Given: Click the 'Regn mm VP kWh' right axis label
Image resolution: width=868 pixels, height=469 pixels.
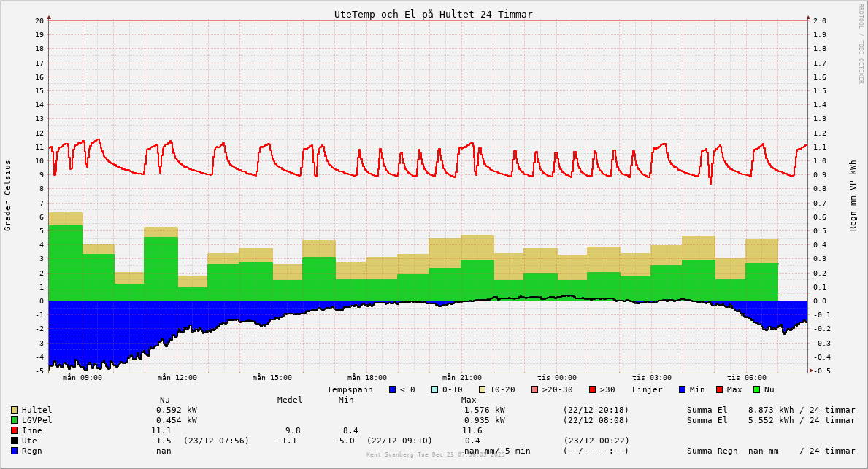Looking at the screenshot, I should click(x=853, y=195).
